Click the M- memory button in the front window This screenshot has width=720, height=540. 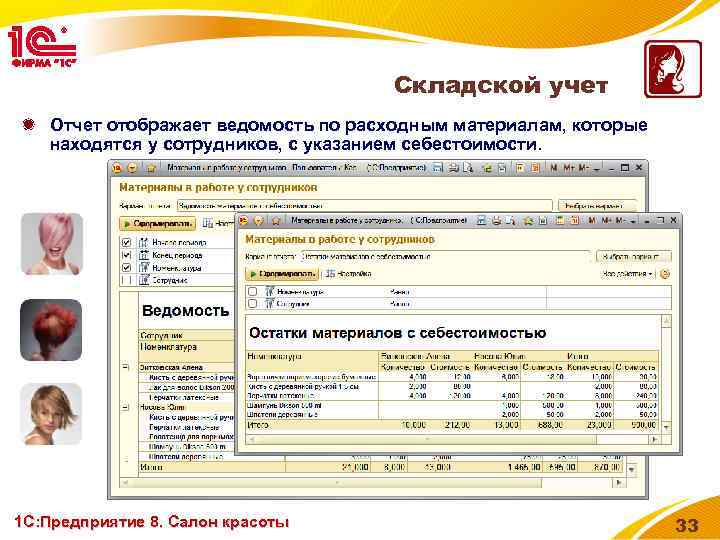(x=621, y=221)
